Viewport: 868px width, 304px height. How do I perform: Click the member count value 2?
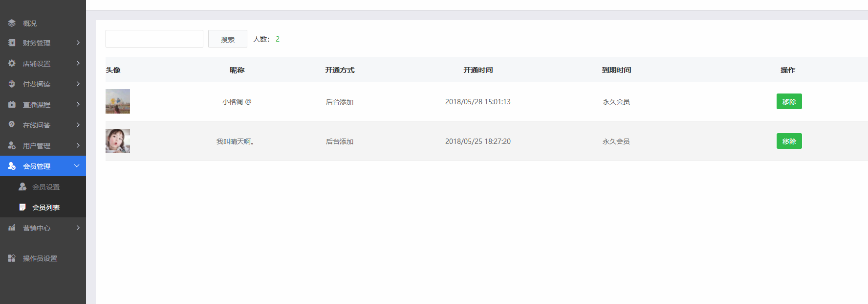(x=278, y=39)
